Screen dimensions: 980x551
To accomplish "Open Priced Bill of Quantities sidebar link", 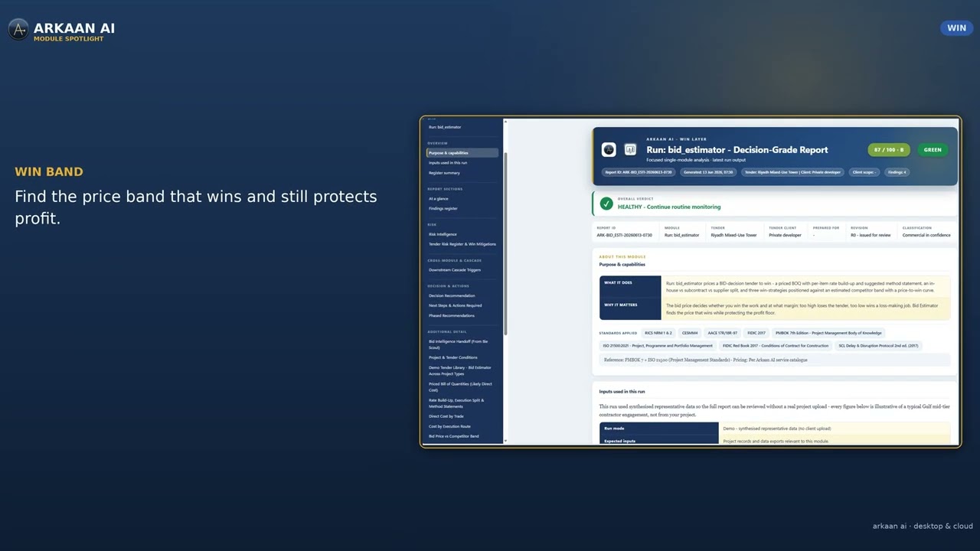I will click(460, 386).
